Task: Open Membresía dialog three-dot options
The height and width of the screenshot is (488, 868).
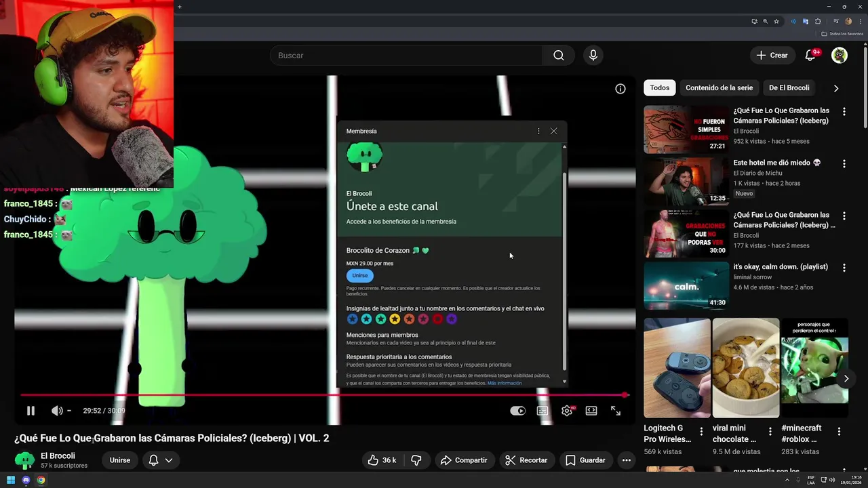Action: tap(538, 131)
